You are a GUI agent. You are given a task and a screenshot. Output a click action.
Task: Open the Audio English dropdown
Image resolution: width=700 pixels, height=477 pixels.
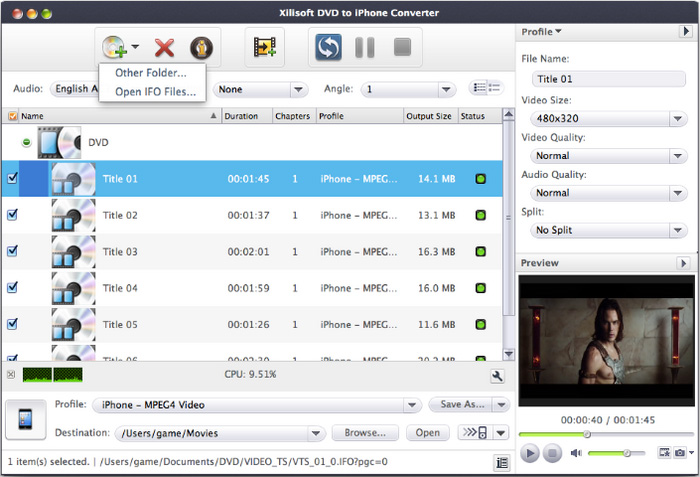pyautogui.click(x=75, y=89)
